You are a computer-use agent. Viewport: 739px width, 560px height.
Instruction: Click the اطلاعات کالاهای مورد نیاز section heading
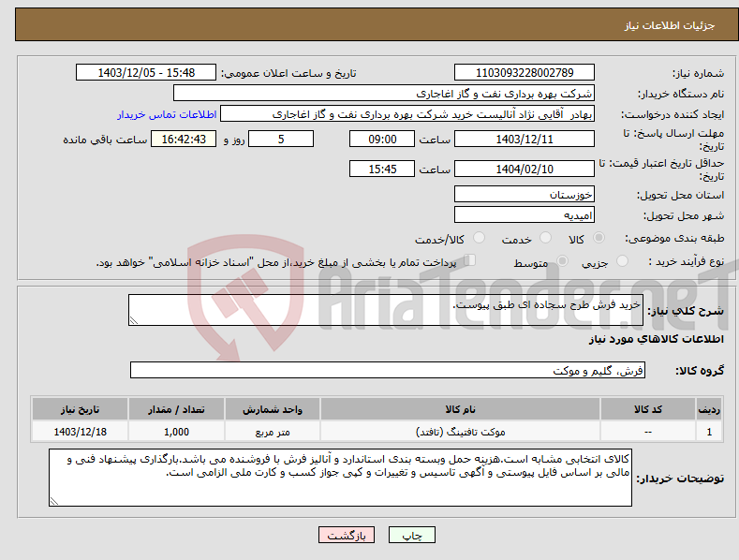(x=656, y=339)
